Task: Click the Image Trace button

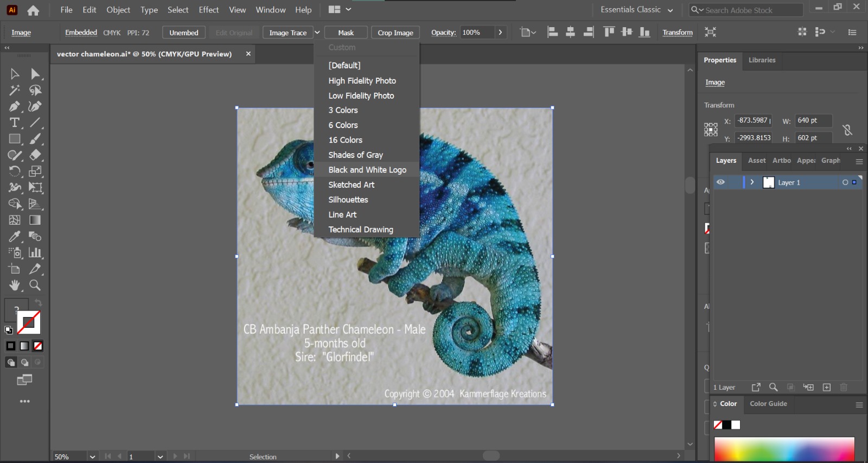Action: [288, 33]
